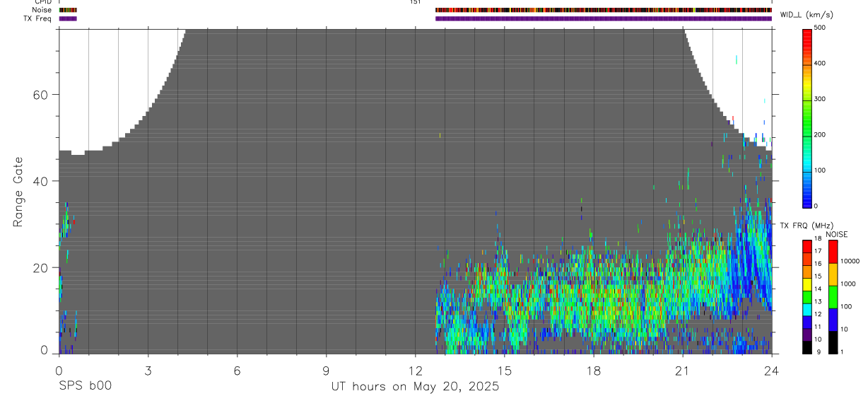Click the NOISE level color scale bar

click(x=833, y=296)
